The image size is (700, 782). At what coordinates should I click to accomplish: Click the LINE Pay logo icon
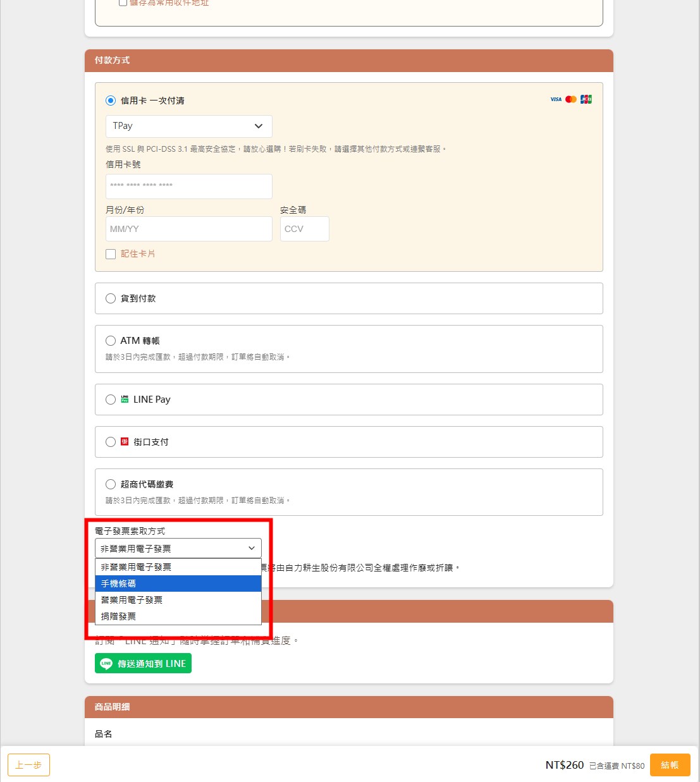(x=125, y=400)
